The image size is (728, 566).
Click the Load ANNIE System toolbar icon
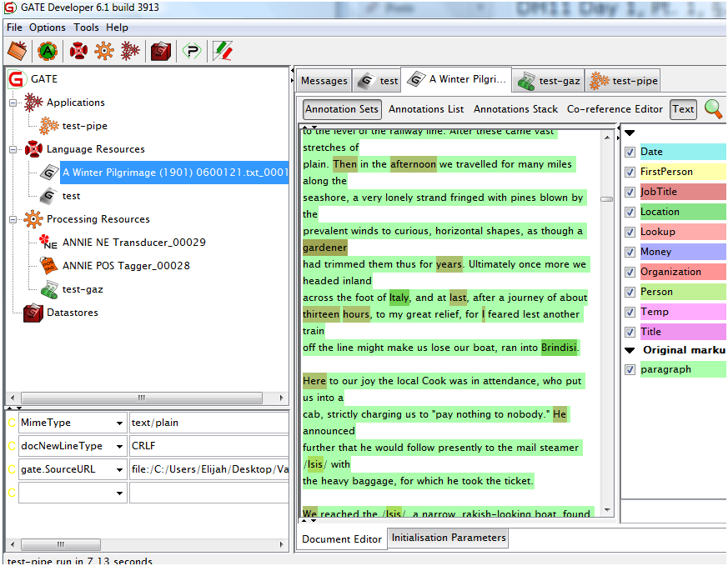pyautogui.click(x=48, y=51)
